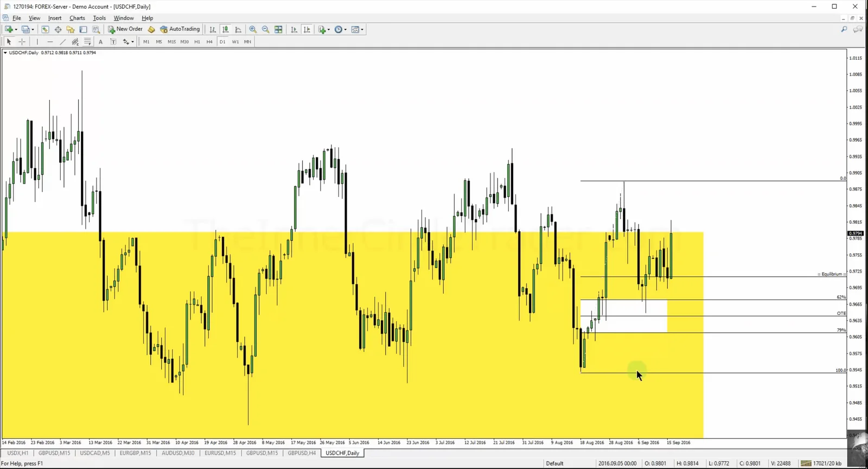Open the templates dropdown

358,29
